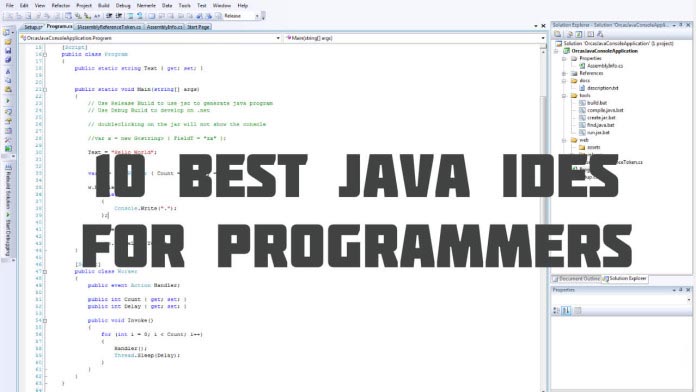
Task: Open the Edit menu
Action: [x=24, y=5]
